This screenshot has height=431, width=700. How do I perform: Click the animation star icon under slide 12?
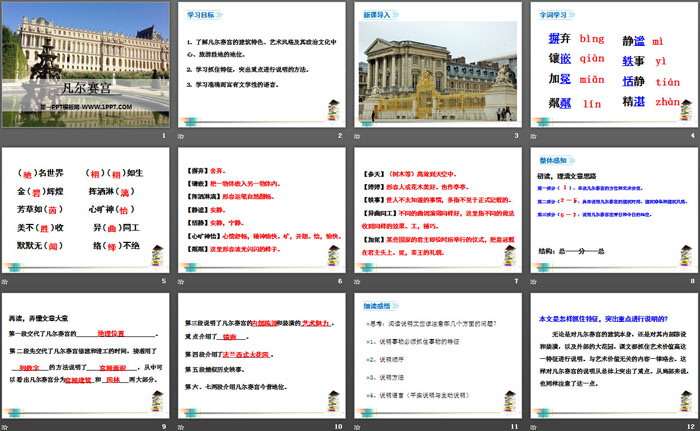click(x=533, y=427)
